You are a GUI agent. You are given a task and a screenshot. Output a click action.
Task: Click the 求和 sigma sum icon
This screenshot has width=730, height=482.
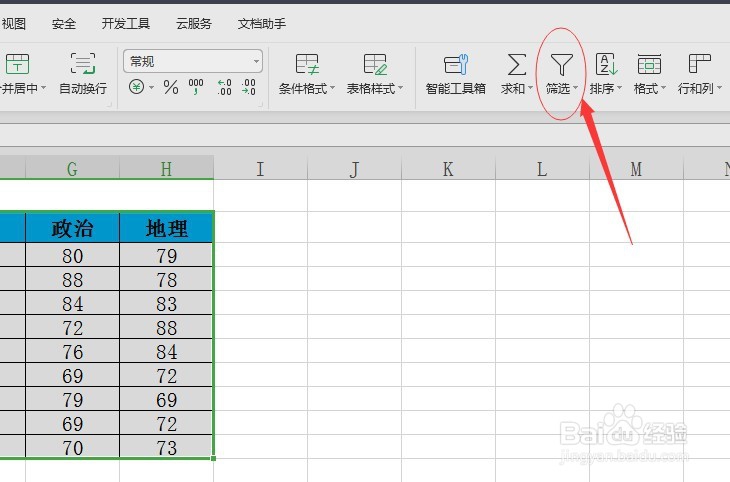(516, 64)
